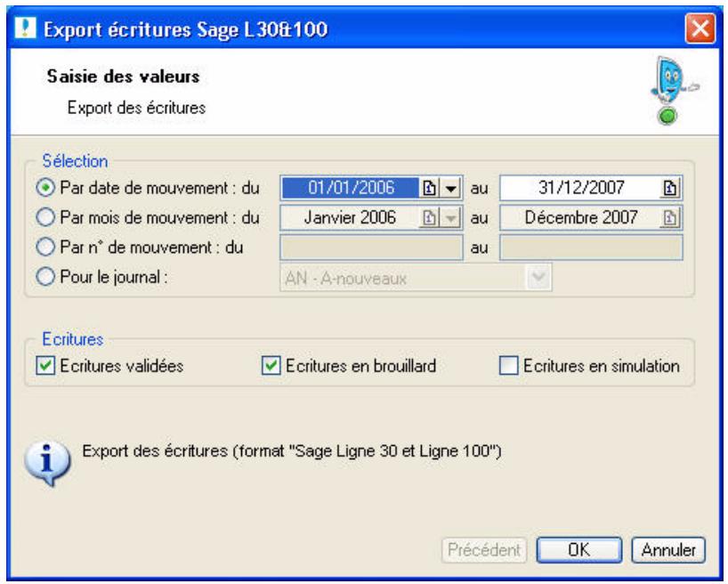The width and height of the screenshot is (728, 584).
Task: Expand dropdown arrow of 01/01/2006 date field
Action: coord(450,188)
